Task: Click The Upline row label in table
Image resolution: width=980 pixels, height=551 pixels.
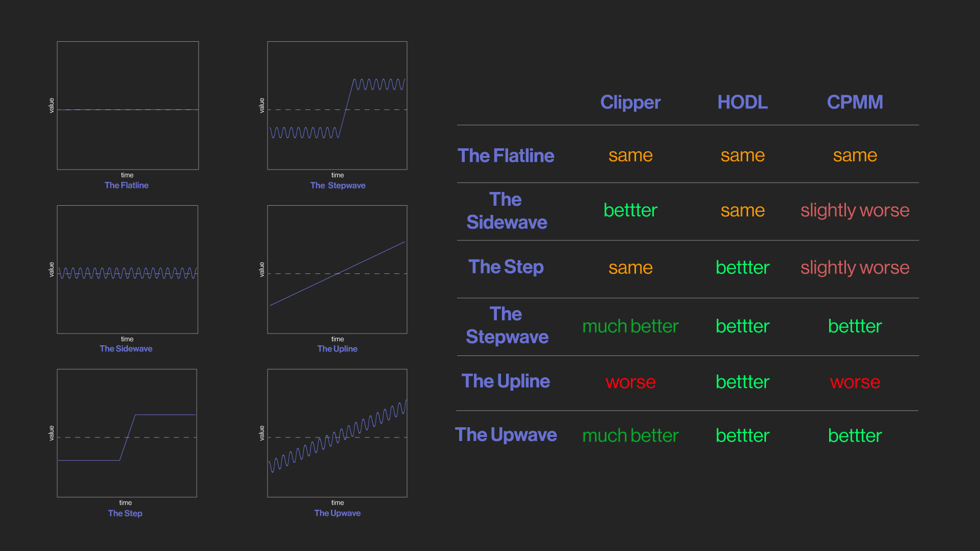Action: 506,381
